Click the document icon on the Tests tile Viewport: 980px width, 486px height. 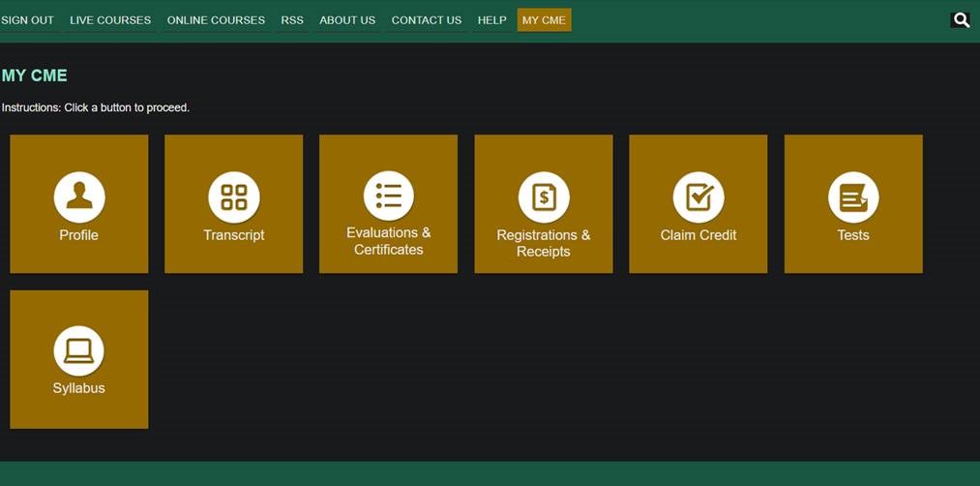click(853, 197)
